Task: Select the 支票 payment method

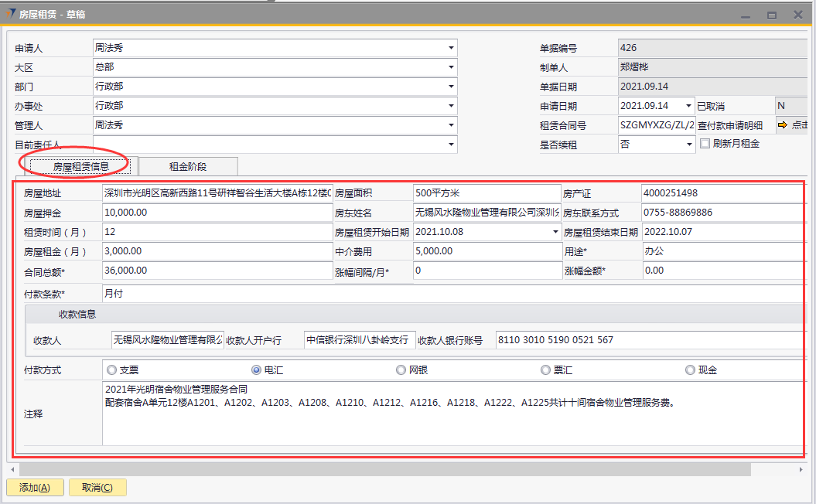Action: click(x=112, y=370)
